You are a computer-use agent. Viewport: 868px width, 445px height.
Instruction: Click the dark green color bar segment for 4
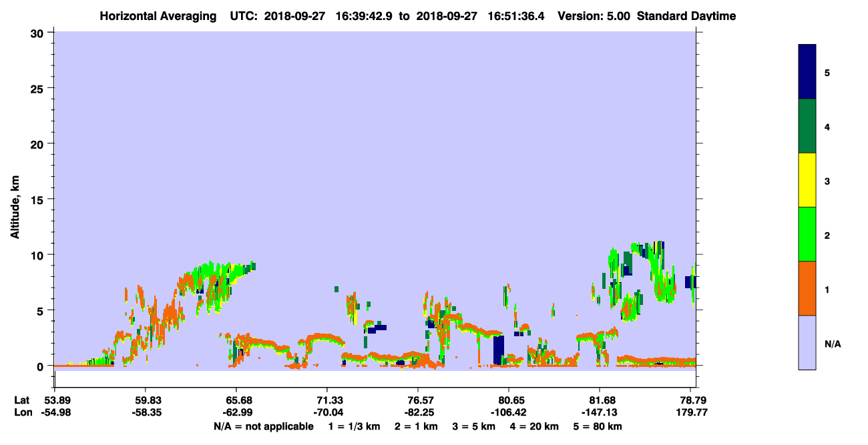click(x=807, y=126)
